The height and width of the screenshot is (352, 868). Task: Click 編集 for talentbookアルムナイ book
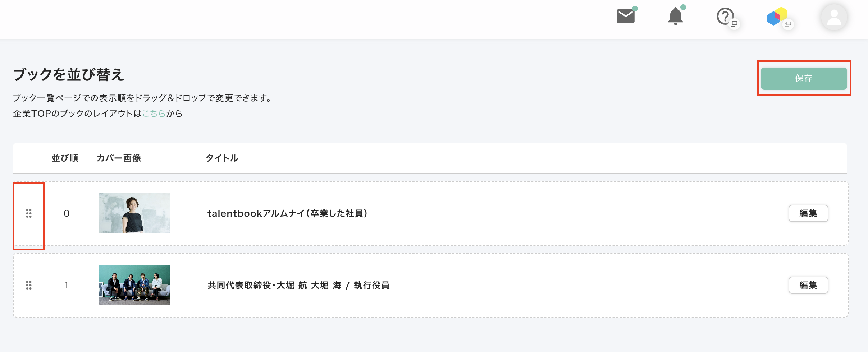808,213
